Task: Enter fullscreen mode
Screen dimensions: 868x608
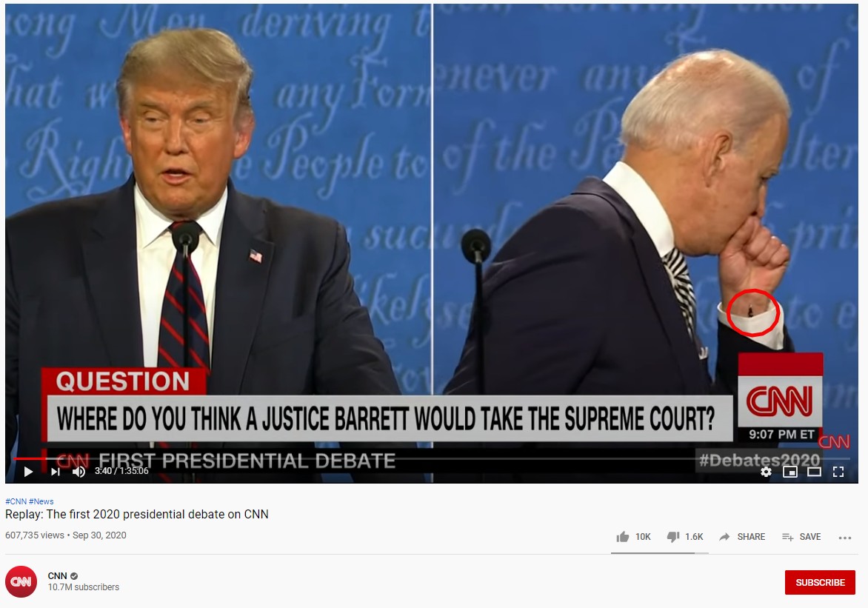Action: [x=838, y=472]
